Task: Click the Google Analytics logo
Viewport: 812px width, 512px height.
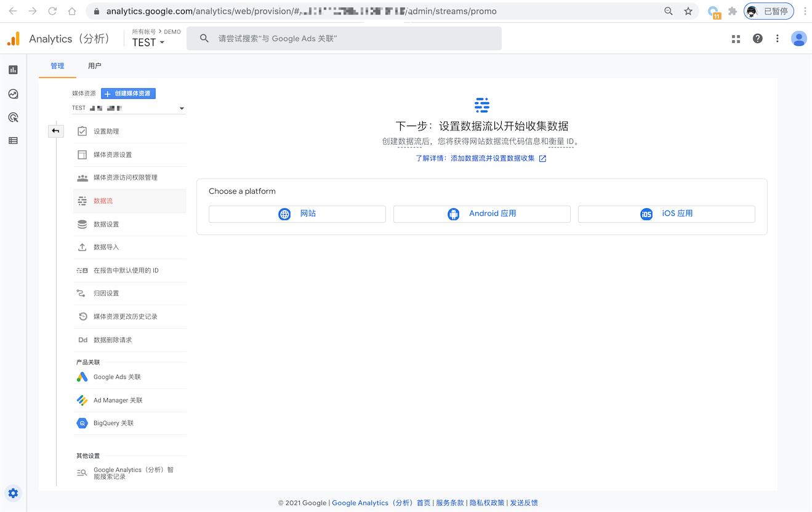Action: (13, 38)
